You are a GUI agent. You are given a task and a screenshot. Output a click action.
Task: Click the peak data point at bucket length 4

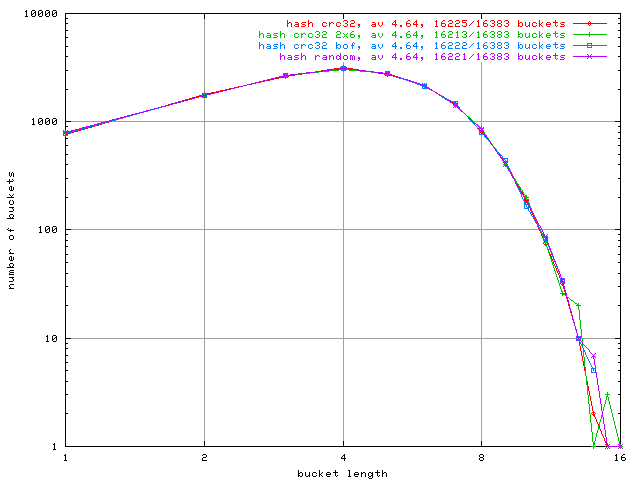pyautogui.click(x=343, y=69)
